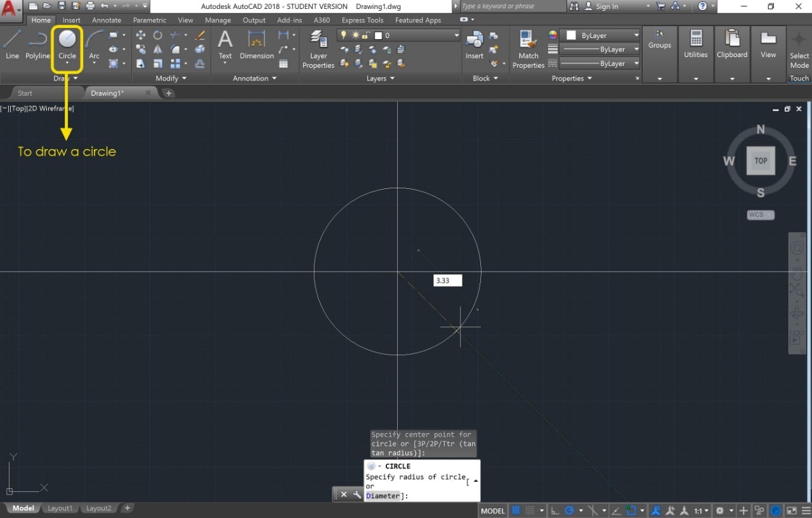Select the Line drawing tool
The width and height of the screenshot is (812, 518).
[12, 44]
